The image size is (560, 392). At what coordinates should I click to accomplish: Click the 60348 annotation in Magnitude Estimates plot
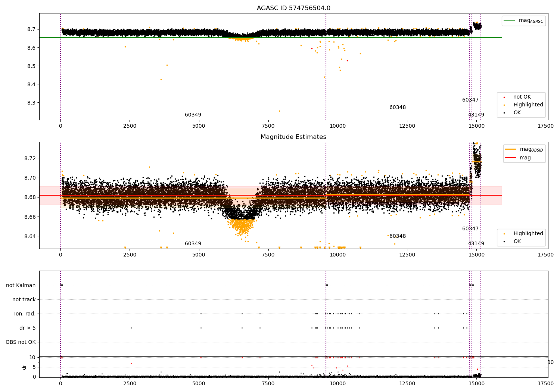pos(398,236)
